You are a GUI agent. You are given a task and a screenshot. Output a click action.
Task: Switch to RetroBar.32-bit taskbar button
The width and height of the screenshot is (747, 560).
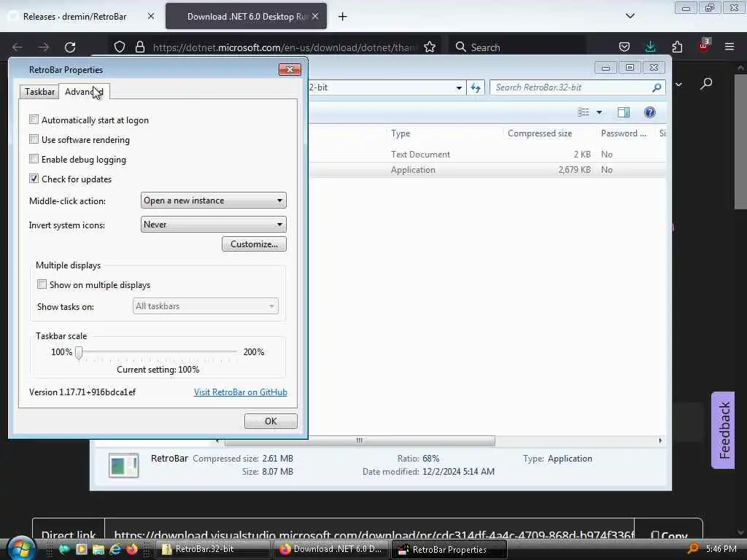[x=213, y=549]
